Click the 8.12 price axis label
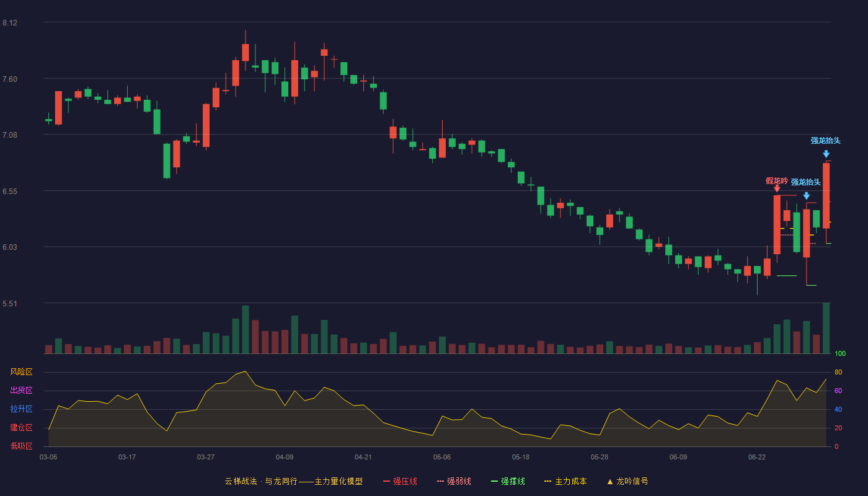The width and height of the screenshot is (868, 496). [10, 23]
